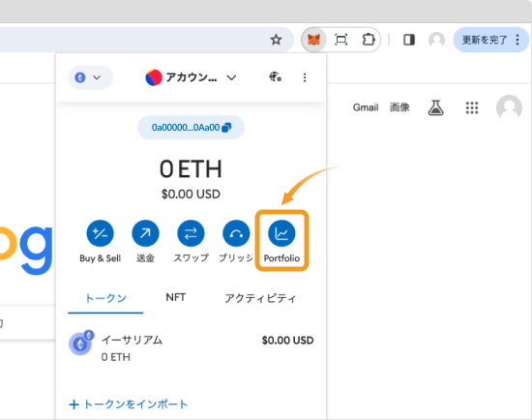Click the $0.00 USD token value
Image resolution: width=532 pixels, height=420 pixels.
[x=287, y=341]
